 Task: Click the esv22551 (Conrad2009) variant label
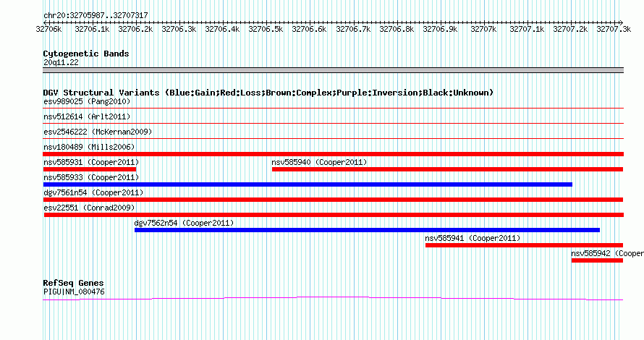(x=89, y=208)
